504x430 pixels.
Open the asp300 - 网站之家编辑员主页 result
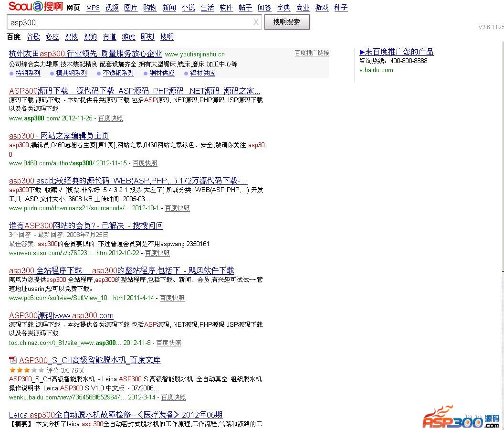tap(59, 136)
